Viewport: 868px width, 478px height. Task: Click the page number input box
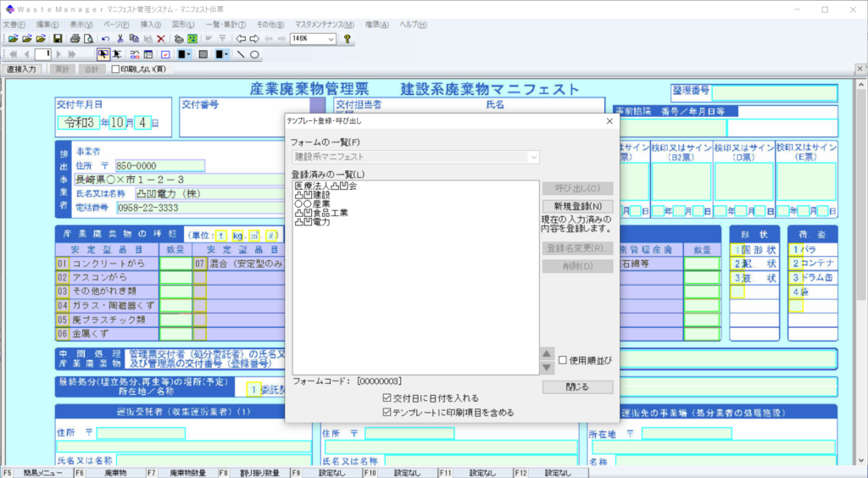click(42, 54)
